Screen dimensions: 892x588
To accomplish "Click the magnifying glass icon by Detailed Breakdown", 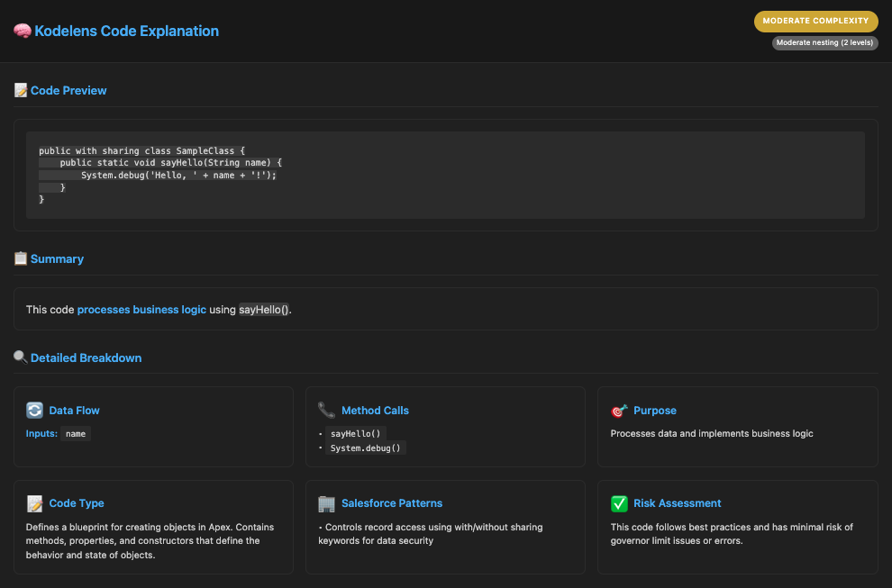I will tap(21, 357).
